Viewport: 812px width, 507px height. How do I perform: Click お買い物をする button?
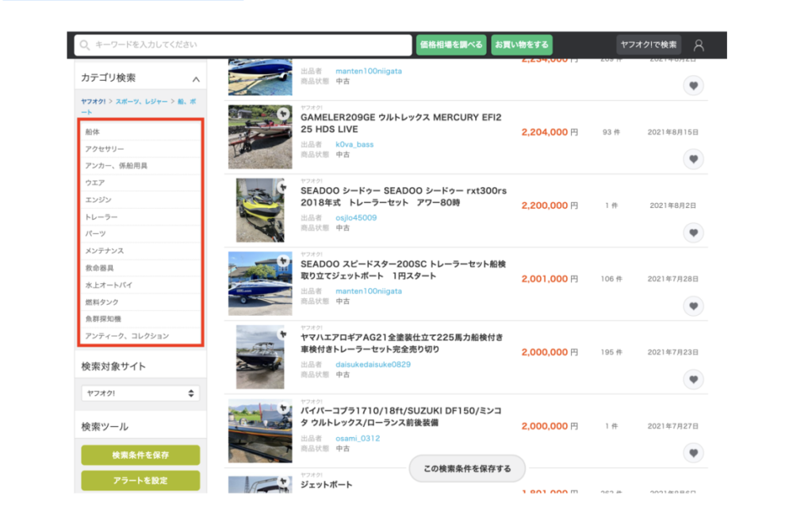[521, 45]
